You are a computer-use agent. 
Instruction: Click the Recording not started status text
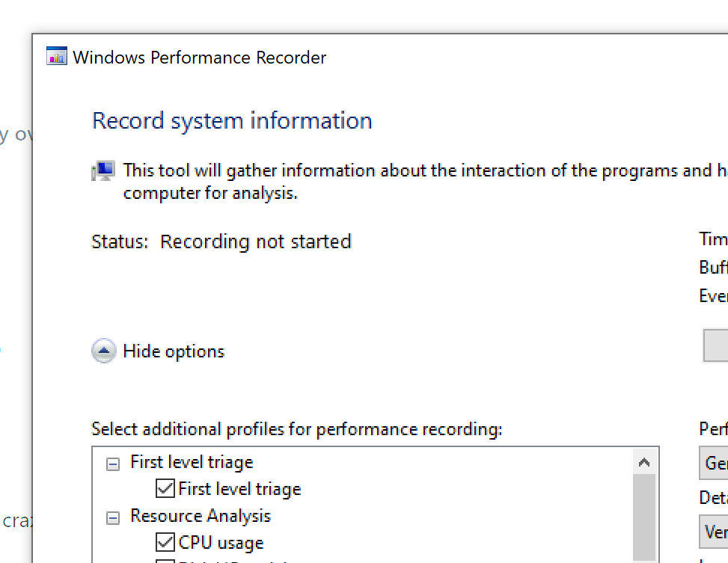tap(256, 241)
